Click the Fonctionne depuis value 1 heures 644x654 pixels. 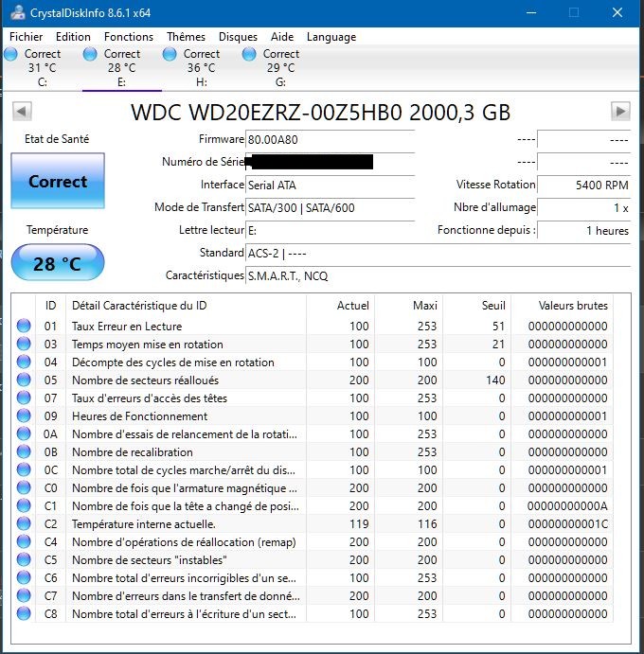[x=583, y=230]
